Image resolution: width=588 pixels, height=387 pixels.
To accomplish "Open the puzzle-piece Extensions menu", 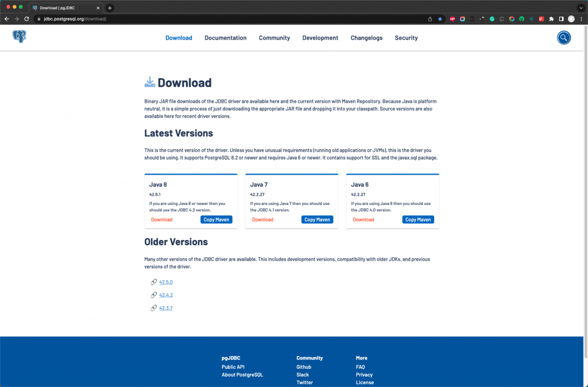I will point(551,19).
